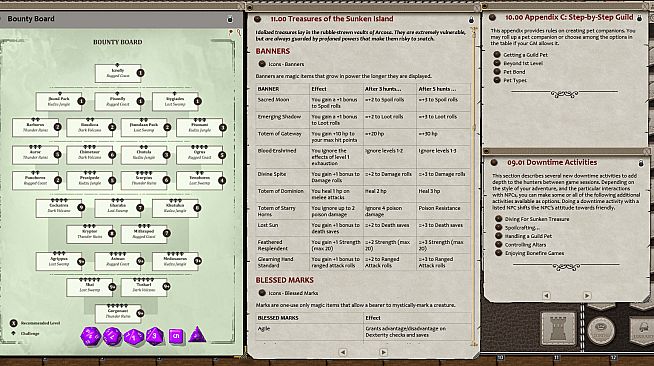Click the Divine Spite banner cell
The height and width of the screenshot is (366, 654).
click(x=282, y=177)
